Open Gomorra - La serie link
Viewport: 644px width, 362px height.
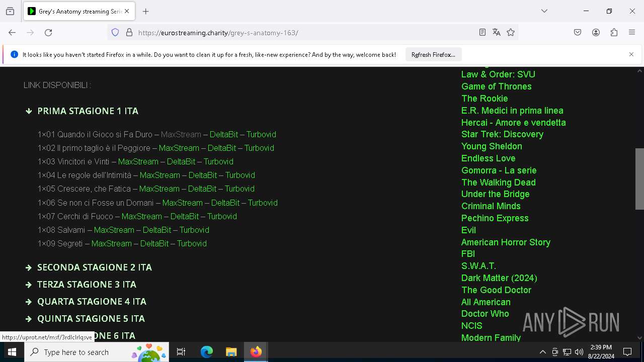point(499,170)
